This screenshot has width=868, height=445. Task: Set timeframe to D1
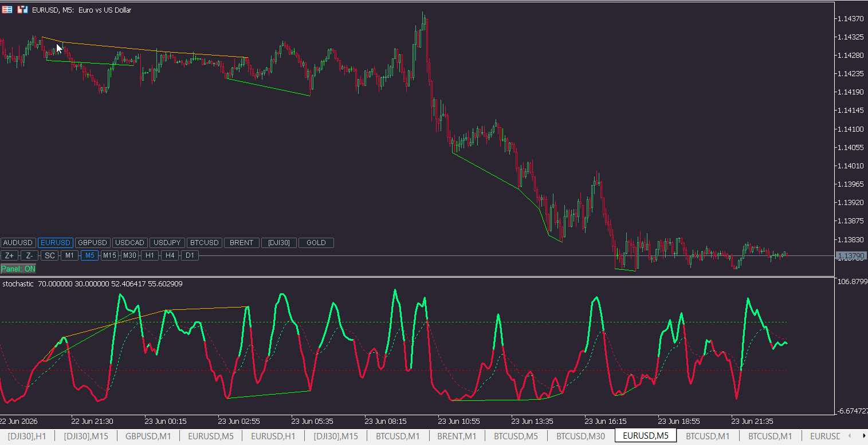[x=190, y=255]
